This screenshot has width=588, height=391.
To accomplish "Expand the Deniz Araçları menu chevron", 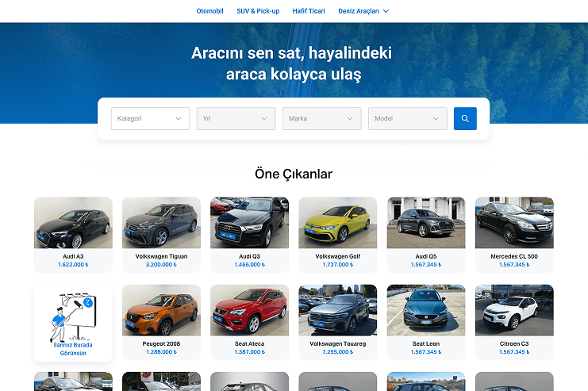I will 386,11.
